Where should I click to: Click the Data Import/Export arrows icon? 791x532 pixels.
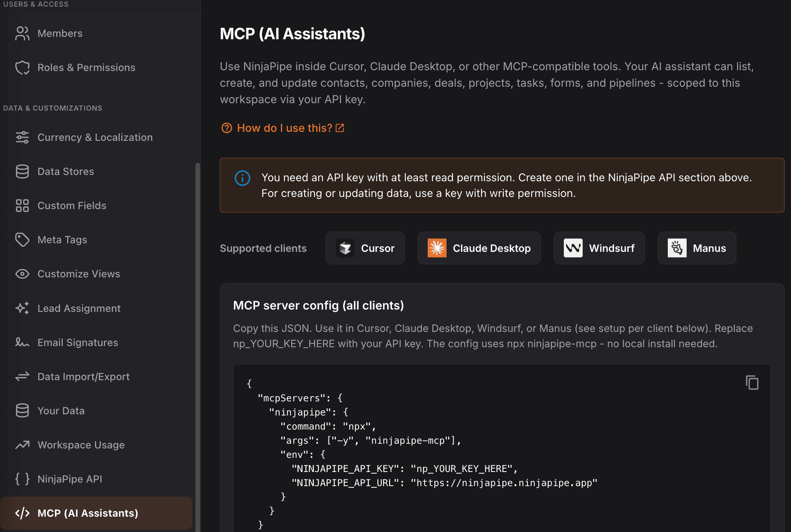[x=22, y=376]
